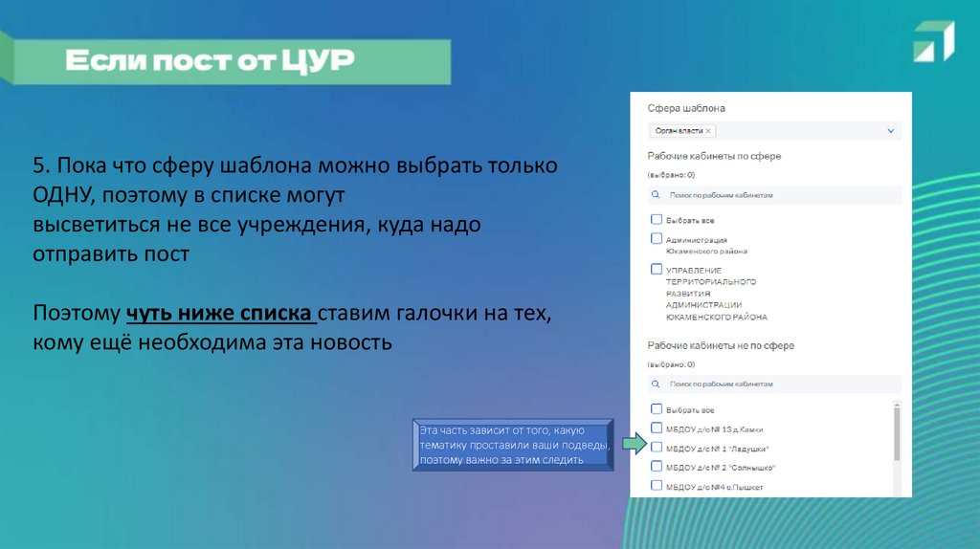Check the МБДОУ д/с №4 с.Пышкет box

(x=657, y=485)
